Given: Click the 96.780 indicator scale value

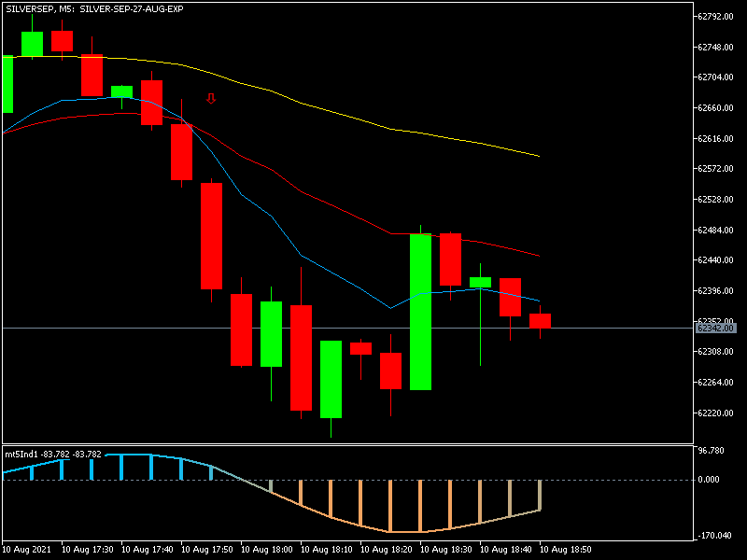Looking at the screenshot, I should point(711,451).
